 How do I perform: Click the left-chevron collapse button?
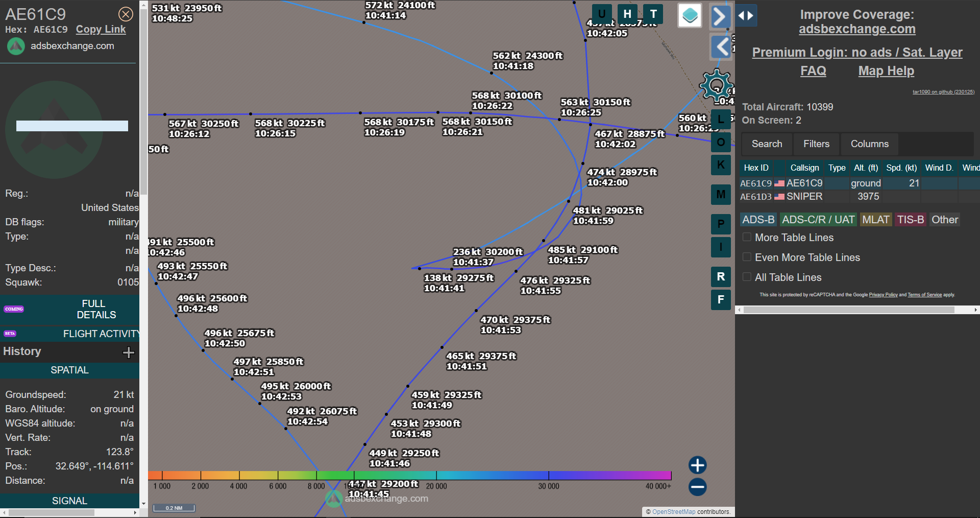click(721, 47)
